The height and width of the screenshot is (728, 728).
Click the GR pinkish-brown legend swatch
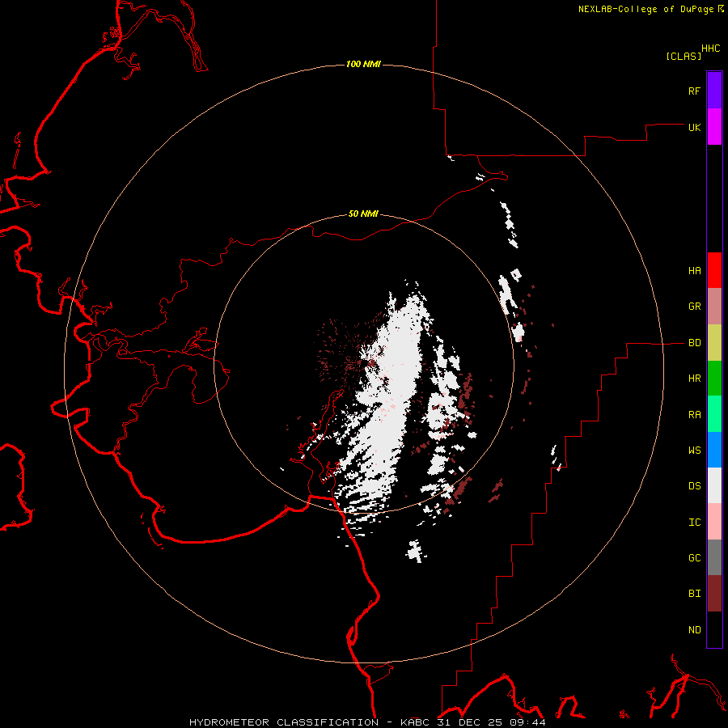pyautogui.click(x=714, y=307)
